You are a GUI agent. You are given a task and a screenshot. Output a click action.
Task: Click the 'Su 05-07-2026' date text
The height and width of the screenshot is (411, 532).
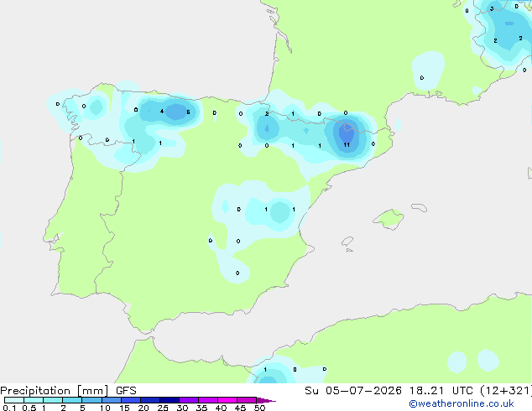coord(353,391)
